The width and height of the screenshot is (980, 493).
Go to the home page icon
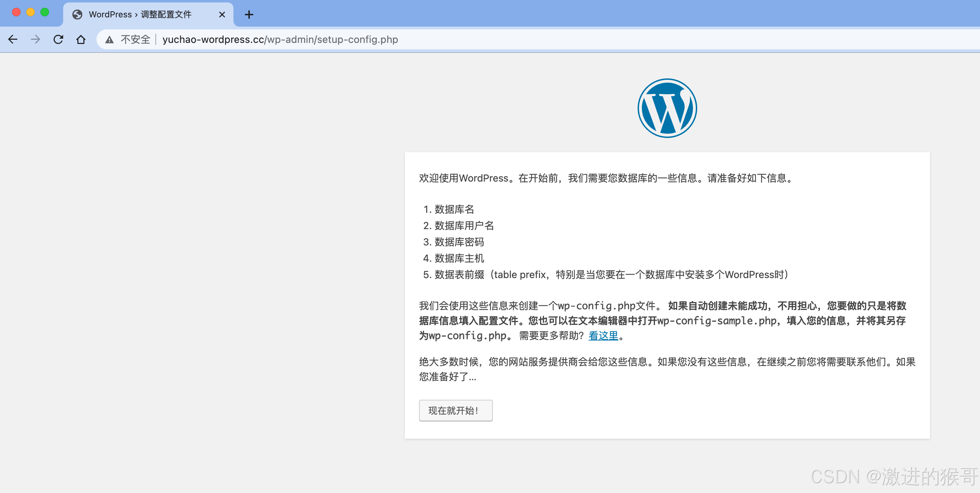pos(81,39)
